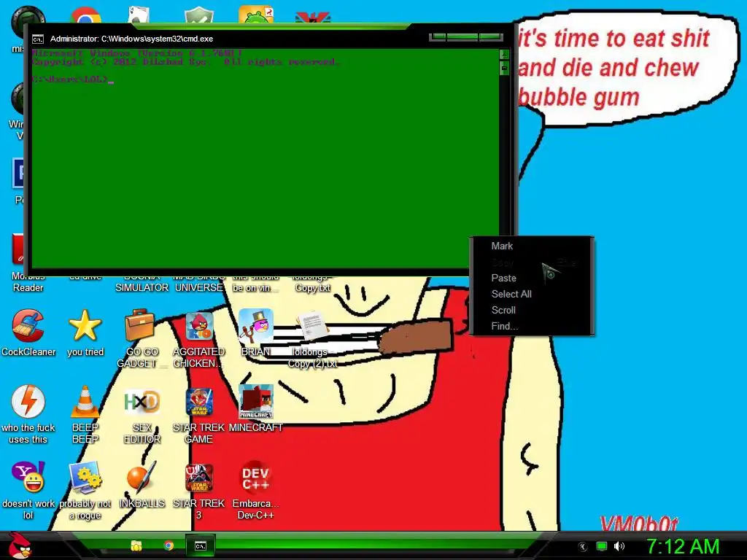This screenshot has height=560, width=747.
Task: Launch the STAR TREK GAME icon
Action: 198,402
